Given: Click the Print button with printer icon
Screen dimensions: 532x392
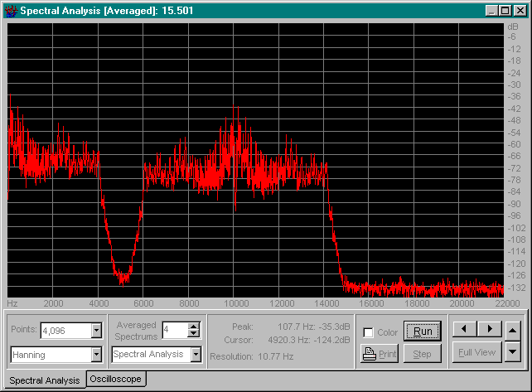Looking at the screenshot, I should coord(380,354).
